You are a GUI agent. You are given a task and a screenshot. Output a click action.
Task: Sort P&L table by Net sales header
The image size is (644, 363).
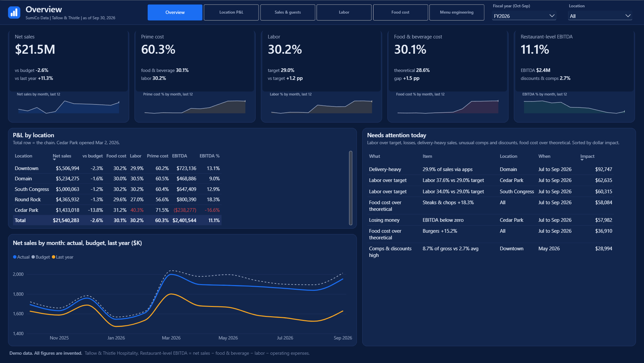point(62,156)
